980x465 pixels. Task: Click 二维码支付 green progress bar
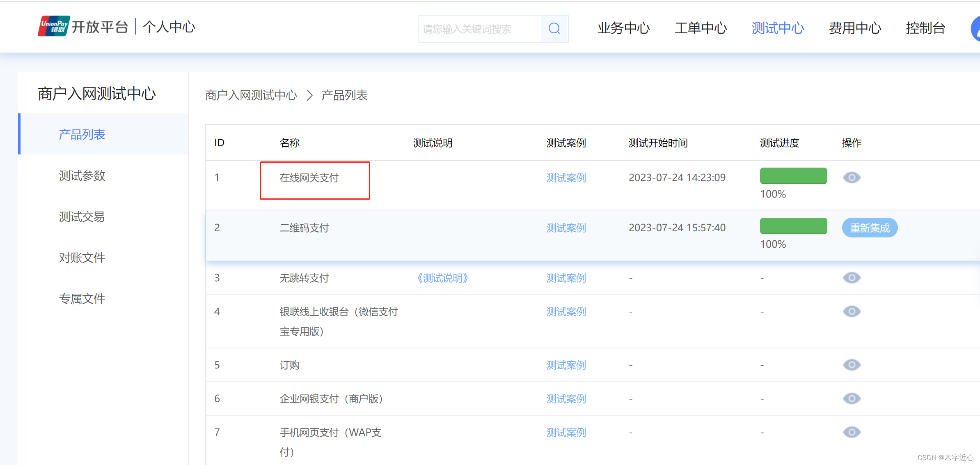click(793, 226)
